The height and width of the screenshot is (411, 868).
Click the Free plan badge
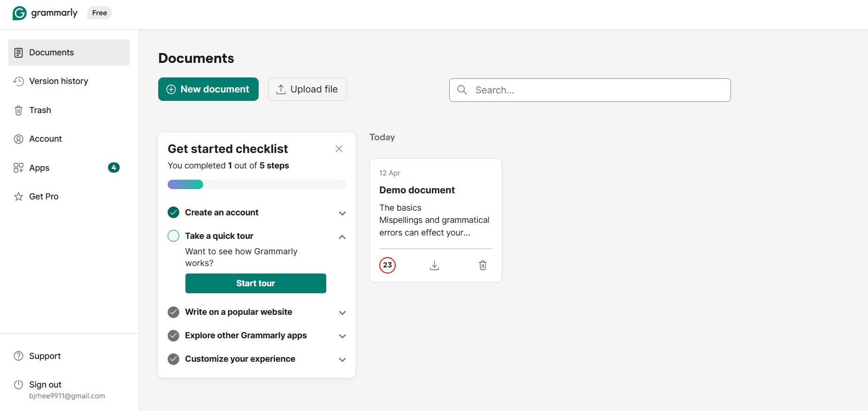click(100, 13)
